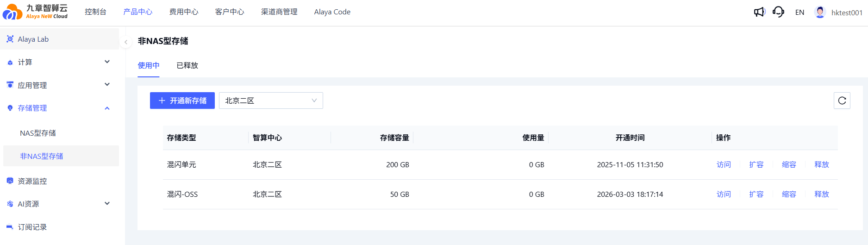Open the hktest001 account menu
The image size is (868, 245).
click(x=847, y=13)
